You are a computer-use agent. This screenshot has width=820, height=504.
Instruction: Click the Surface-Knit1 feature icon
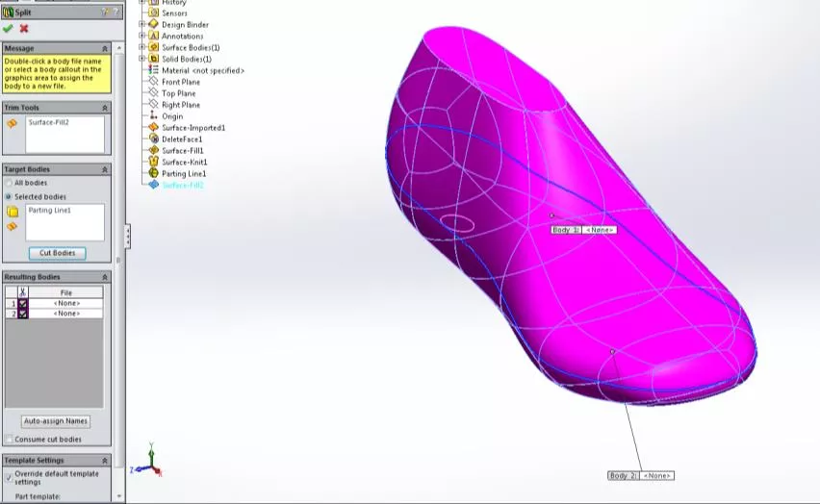[153, 163]
